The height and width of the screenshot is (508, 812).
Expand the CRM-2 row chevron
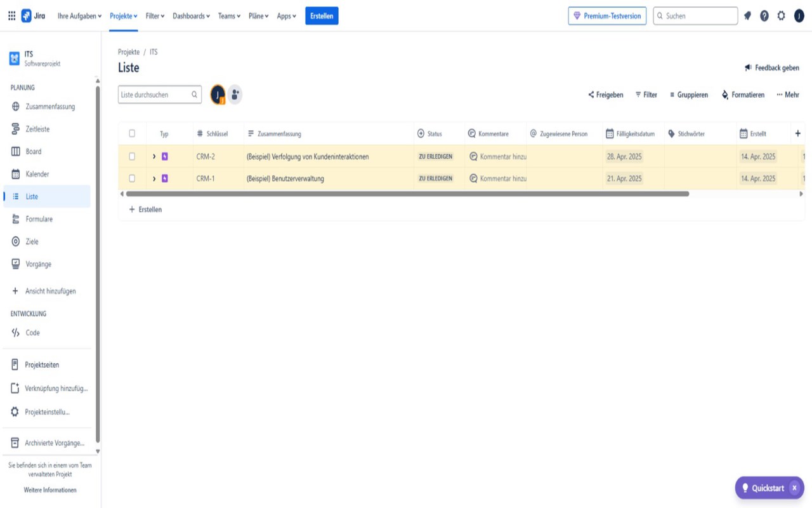(154, 156)
